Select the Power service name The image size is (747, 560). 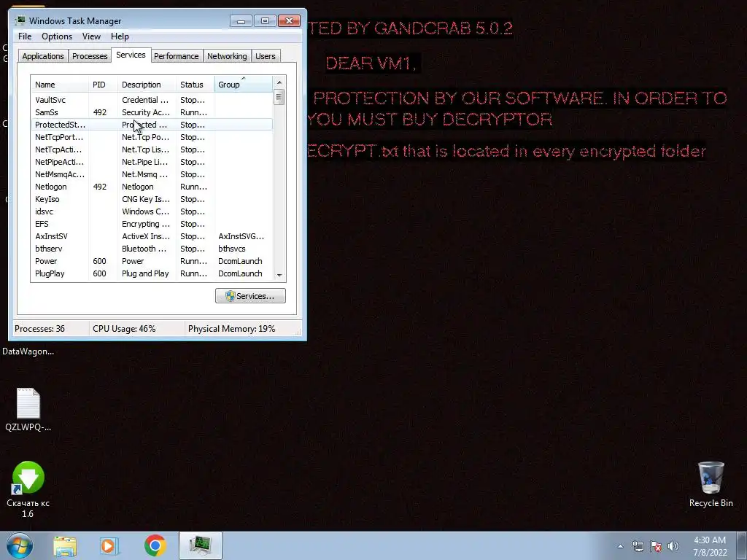(46, 261)
